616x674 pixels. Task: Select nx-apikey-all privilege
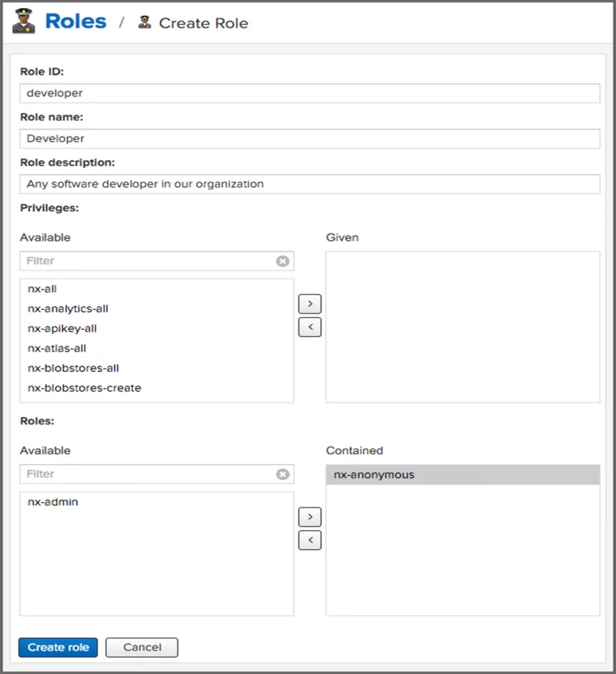tap(157, 328)
